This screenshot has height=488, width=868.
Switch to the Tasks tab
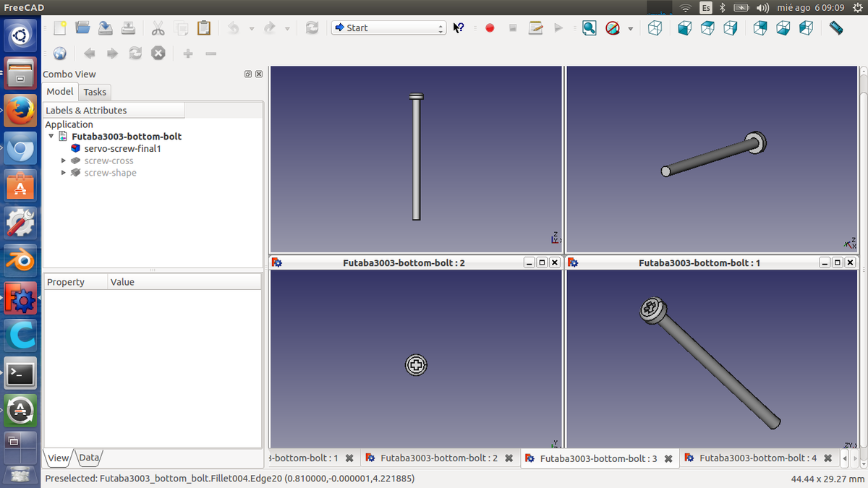95,92
